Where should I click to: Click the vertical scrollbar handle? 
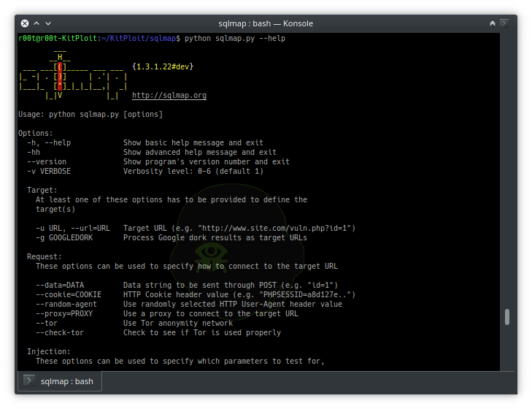pyautogui.click(x=507, y=316)
